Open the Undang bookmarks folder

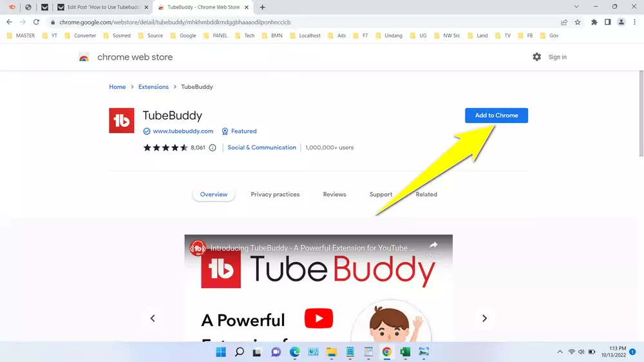[389, 35]
